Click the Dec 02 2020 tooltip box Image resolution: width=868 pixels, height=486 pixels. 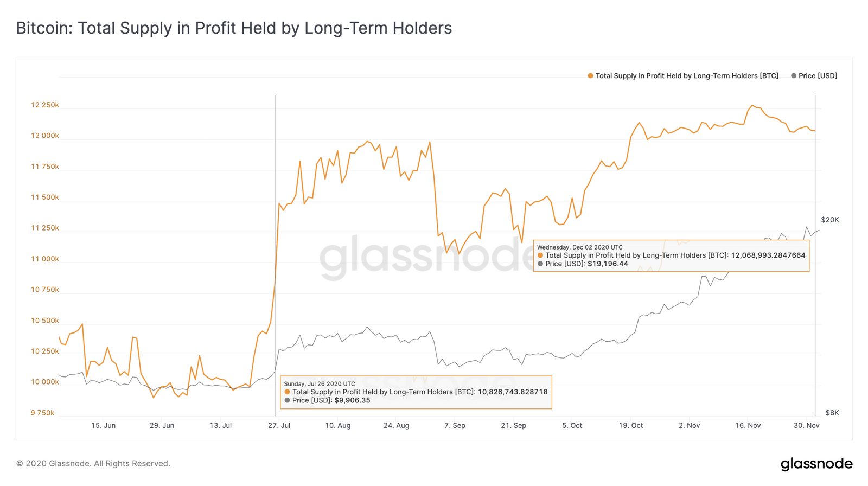pos(671,256)
